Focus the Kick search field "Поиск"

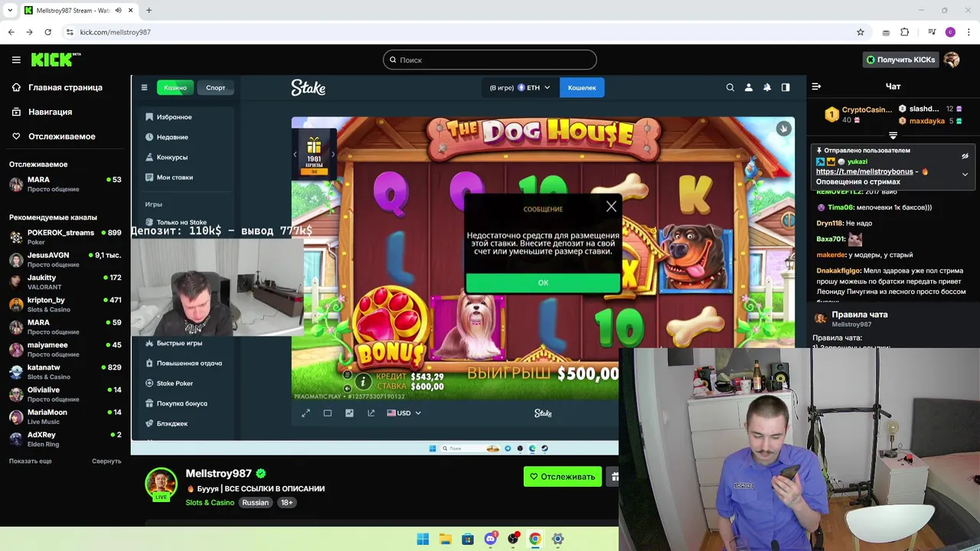490,60
